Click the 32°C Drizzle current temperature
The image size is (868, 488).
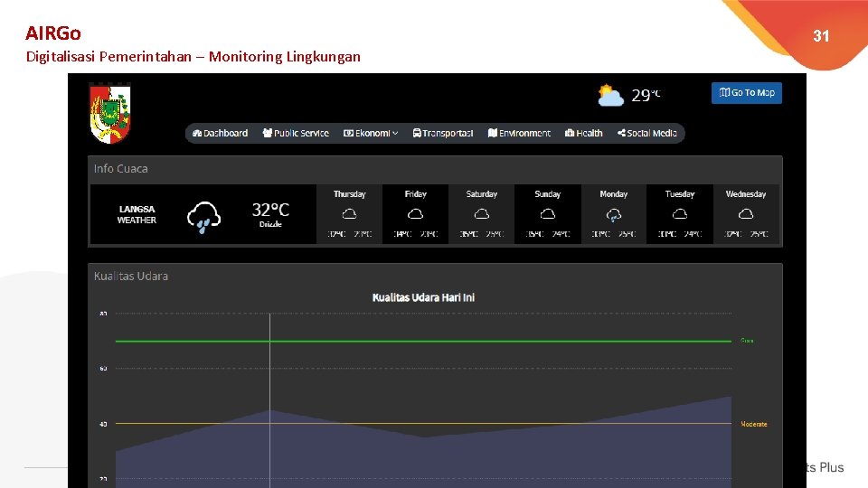(270, 215)
